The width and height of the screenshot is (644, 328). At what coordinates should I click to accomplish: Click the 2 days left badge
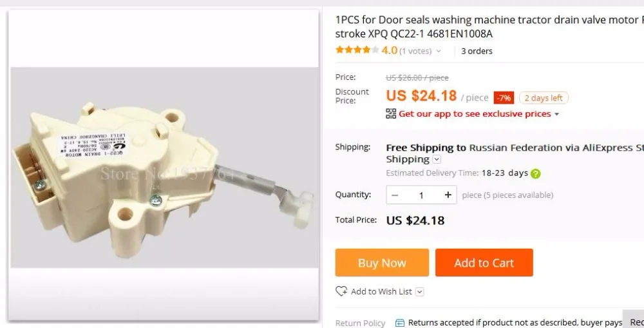pyautogui.click(x=544, y=98)
